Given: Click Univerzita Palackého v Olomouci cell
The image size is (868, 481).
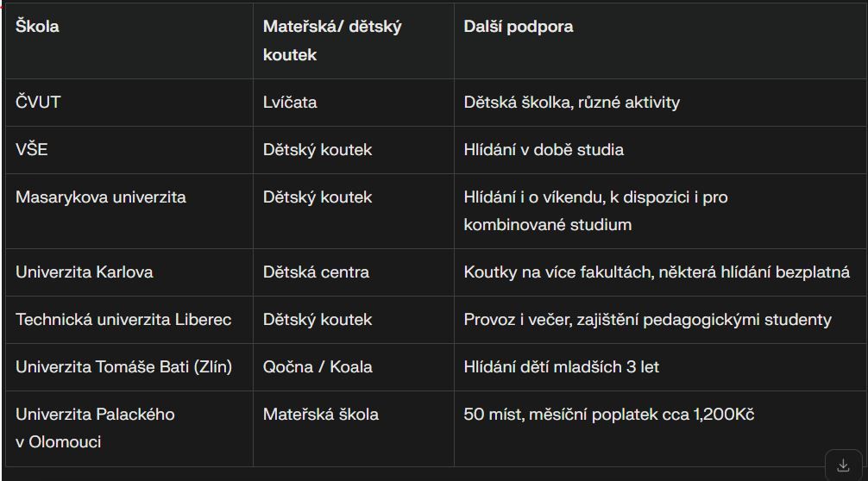Looking at the screenshot, I should pyautogui.click(x=129, y=428).
